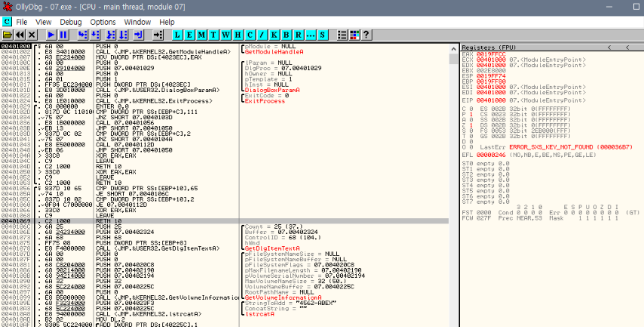
Task: Show the Executable modules window (E)
Action: tap(189, 35)
